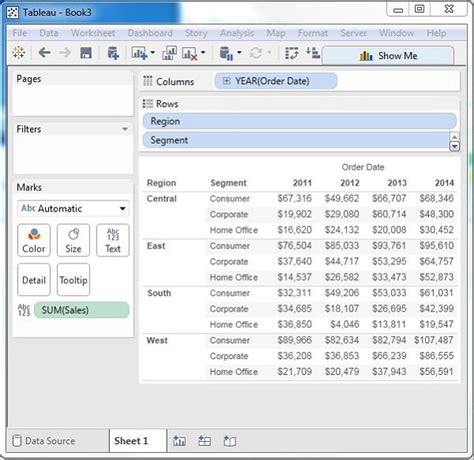Open the auto updates dropdown arrow
The height and width of the screenshot is (460, 474).
239,52
